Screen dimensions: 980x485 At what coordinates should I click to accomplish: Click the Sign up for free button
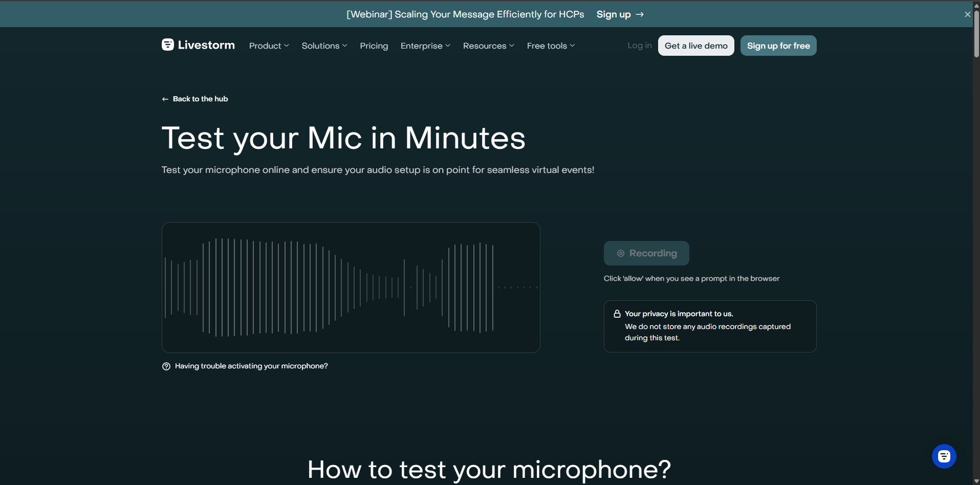click(x=778, y=46)
